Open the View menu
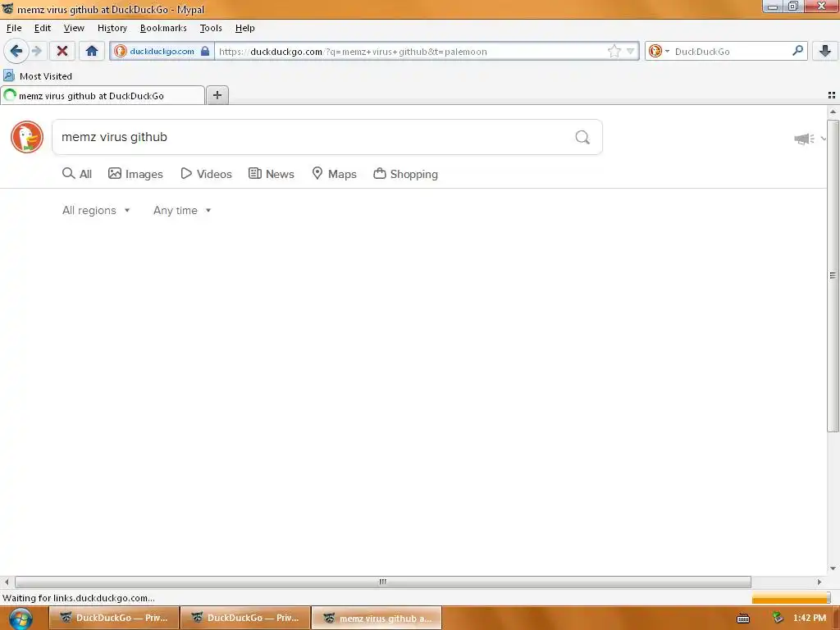This screenshot has height=630, width=840. click(x=74, y=28)
